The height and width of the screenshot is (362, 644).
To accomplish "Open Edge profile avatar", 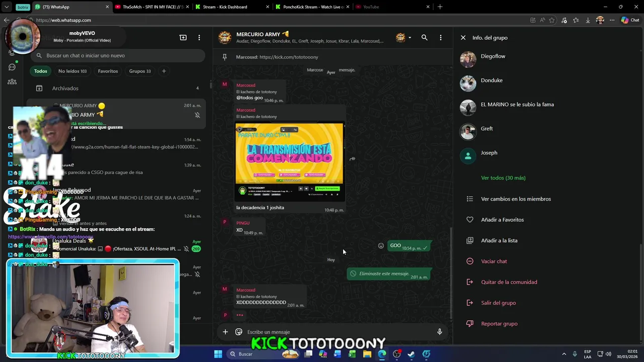I will click(x=600, y=20).
